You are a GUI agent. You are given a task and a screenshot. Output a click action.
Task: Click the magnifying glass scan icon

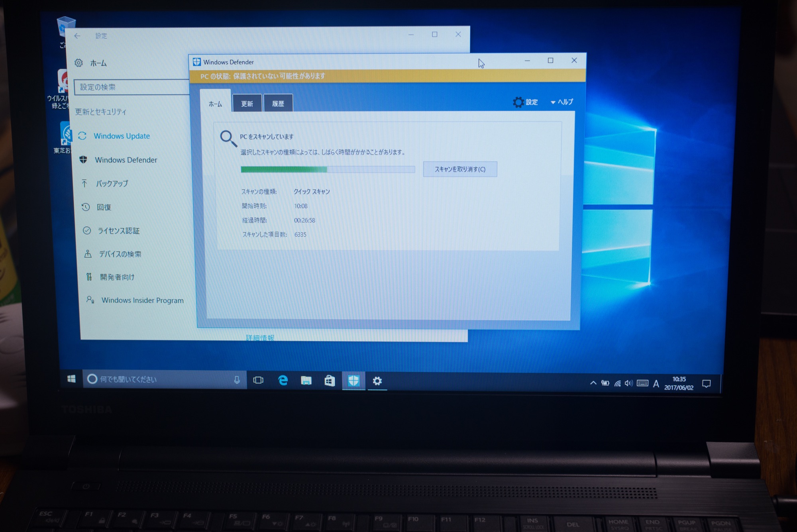pos(228,139)
